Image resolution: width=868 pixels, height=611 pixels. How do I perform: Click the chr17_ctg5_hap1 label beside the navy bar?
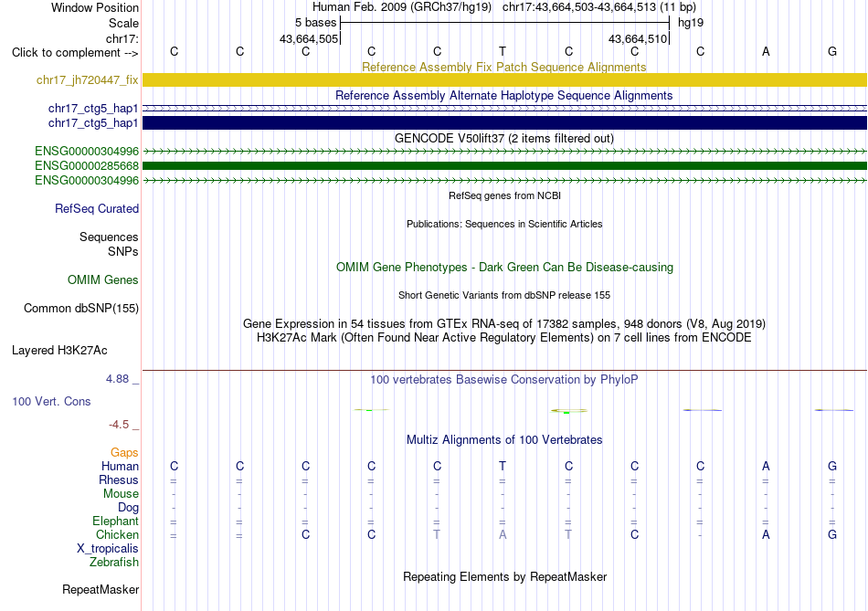[93, 123]
